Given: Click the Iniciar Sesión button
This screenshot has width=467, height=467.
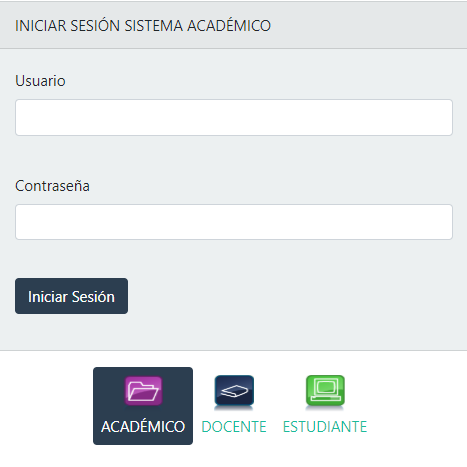Looking at the screenshot, I should (71, 296).
